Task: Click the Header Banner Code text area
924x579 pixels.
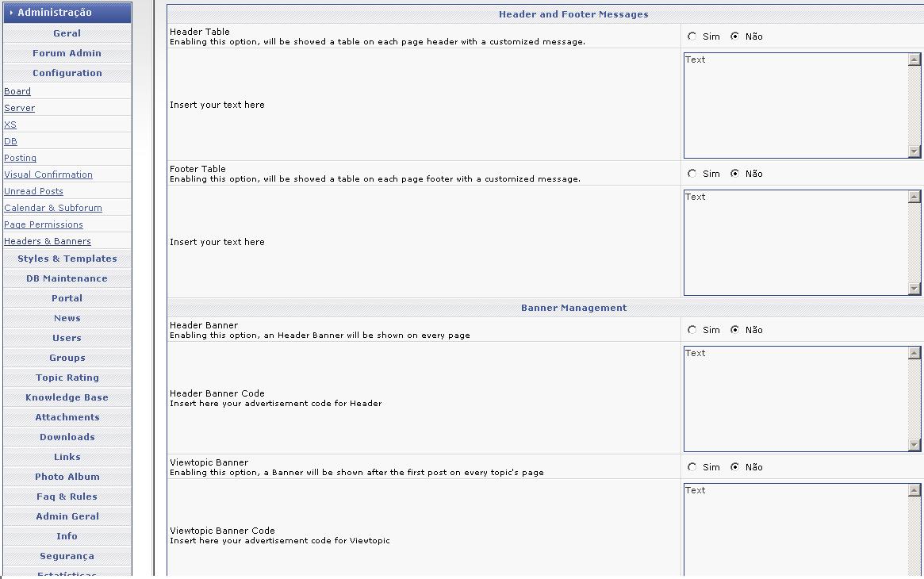Action: (x=796, y=399)
